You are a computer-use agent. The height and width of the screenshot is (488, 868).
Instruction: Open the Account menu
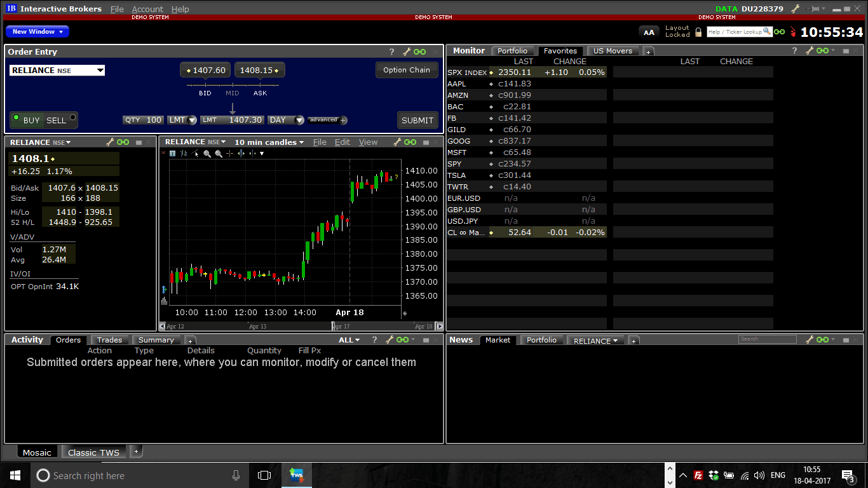coord(147,9)
